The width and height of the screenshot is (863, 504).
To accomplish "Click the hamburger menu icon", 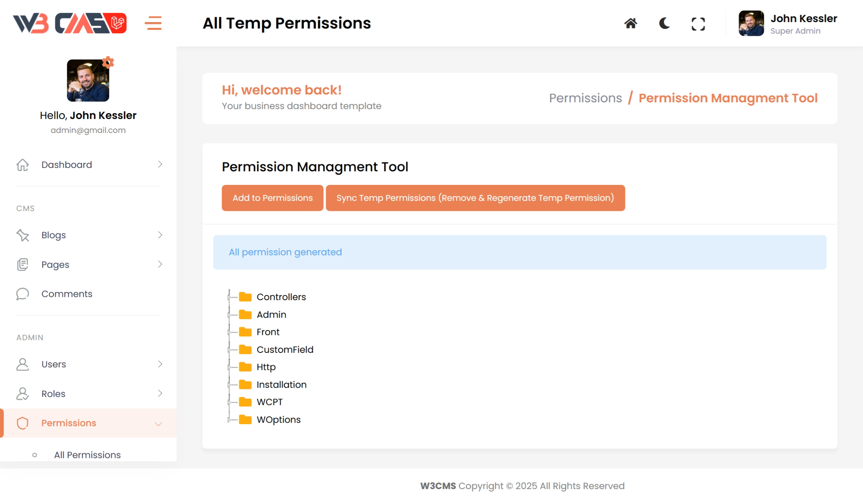I will 153,23.
